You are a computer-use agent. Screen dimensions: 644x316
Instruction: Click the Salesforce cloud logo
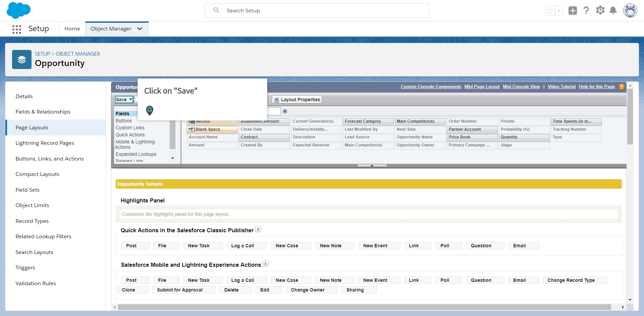click(x=18, y=10)
